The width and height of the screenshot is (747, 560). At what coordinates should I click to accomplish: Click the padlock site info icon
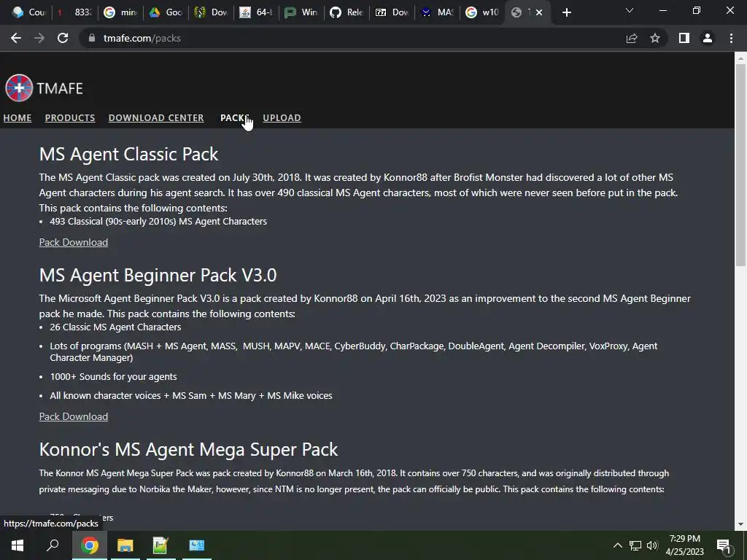pyautogui.click(x=92, y=38)
